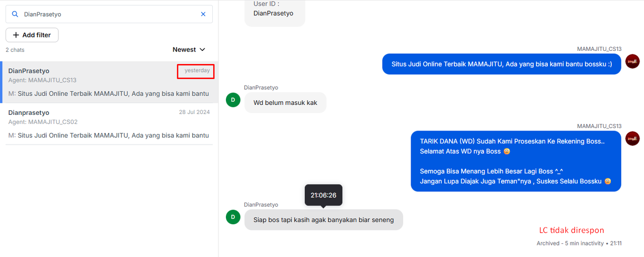Click the "Siap bos tapi kasih agak banyakan" message
Image resolution: width=644 pixels, height=257 pixels.
pyautogui.click(x=324, y=220)
